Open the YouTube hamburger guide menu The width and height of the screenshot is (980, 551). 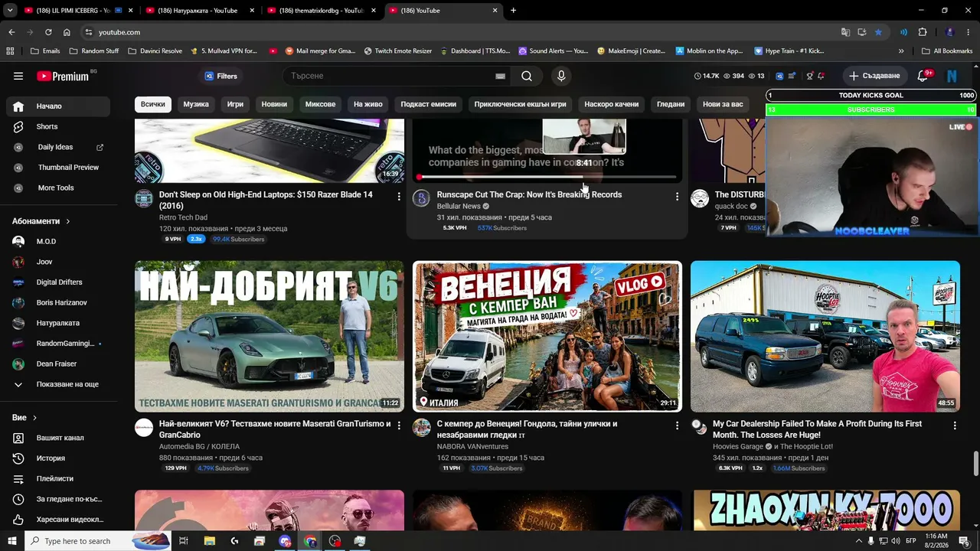click(18, 76)
